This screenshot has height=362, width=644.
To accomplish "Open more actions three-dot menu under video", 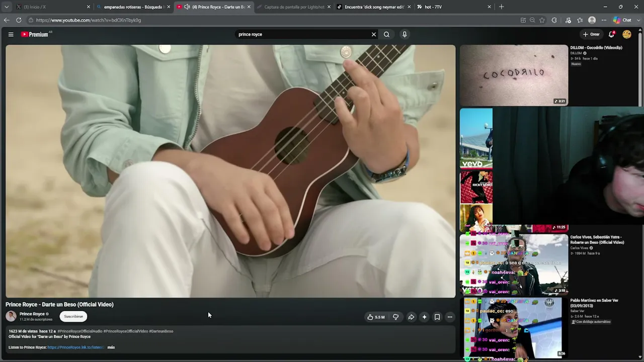I will pyautogui.click(x=450, y=317).
